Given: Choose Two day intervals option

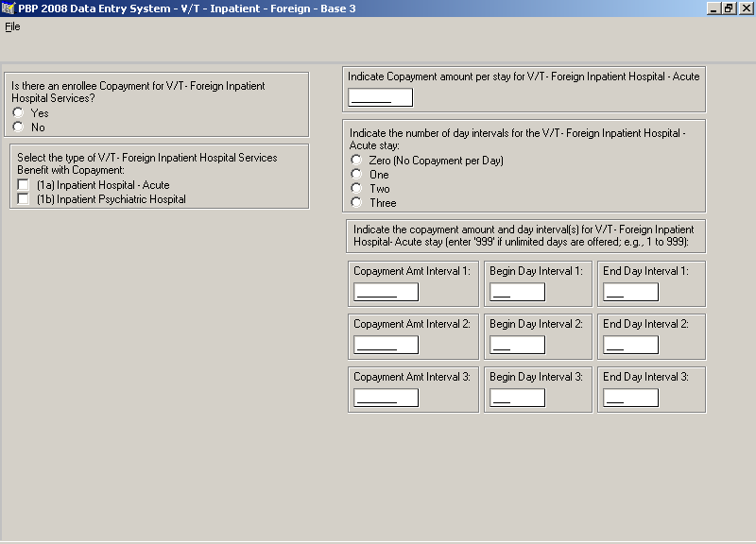Looking at the screenshot, I should pyautogui.click(x=356, y=188).
